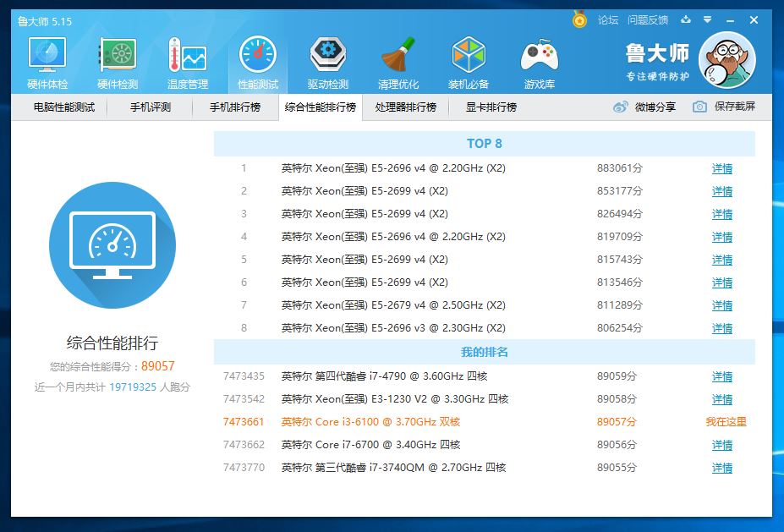
Task: Click the 保存截屏 camera screenshot icon
Action: pos(699,107)
